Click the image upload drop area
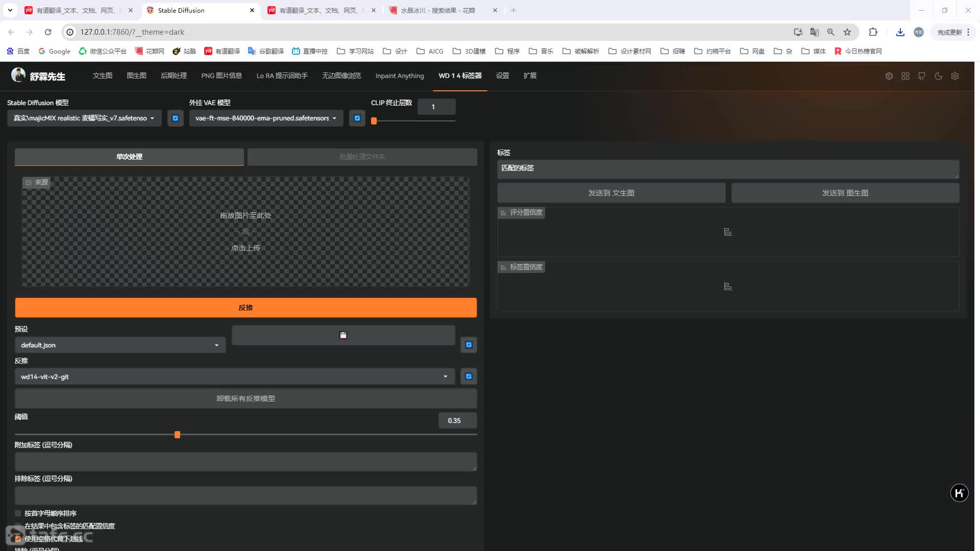 246,232
